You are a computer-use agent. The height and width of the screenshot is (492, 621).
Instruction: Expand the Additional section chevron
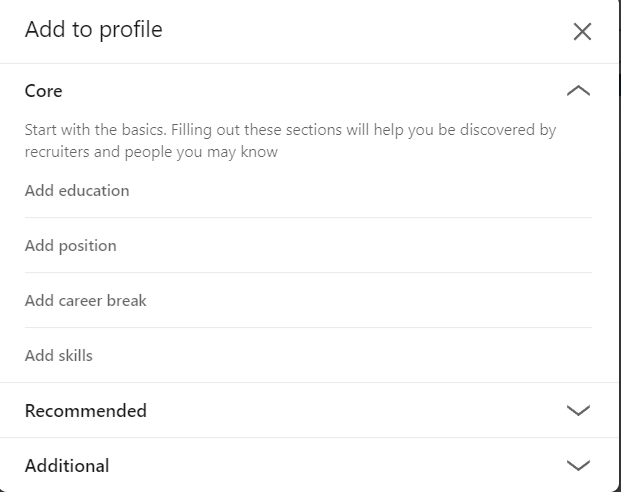point(578,465)
